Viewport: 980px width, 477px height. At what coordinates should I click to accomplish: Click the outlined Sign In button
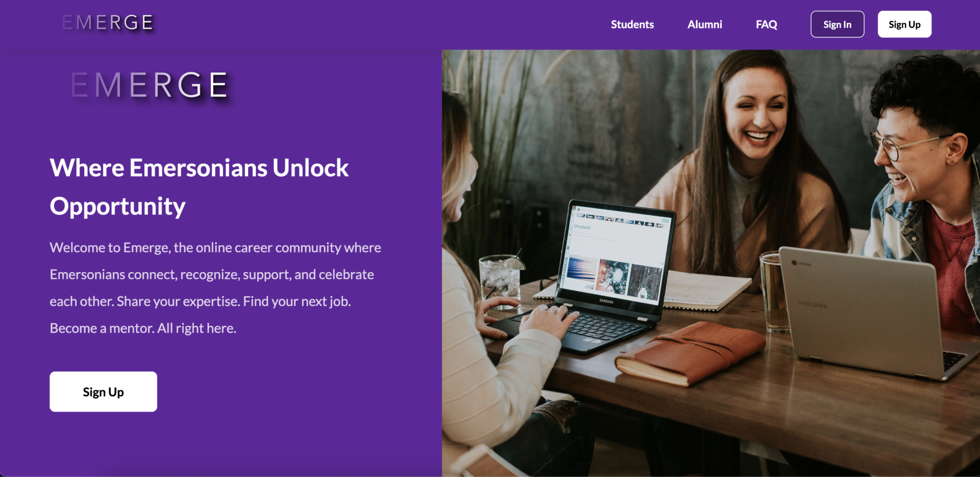pos(837,24)
